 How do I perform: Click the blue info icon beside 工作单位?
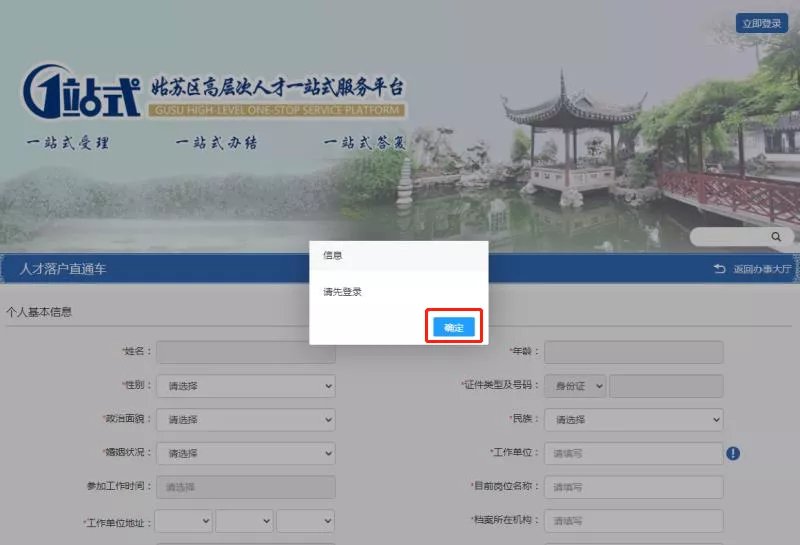click(733, 453)
